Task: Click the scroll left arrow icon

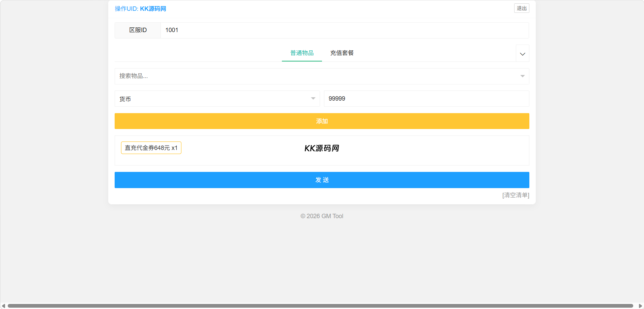Action: [3, 306]
